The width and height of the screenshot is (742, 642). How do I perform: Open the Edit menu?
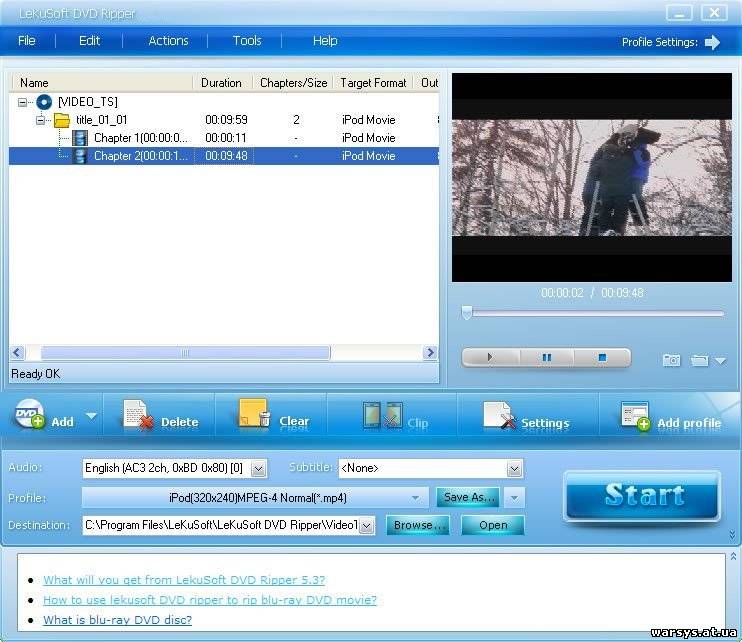pyautogui.click(x=89, y=41)
